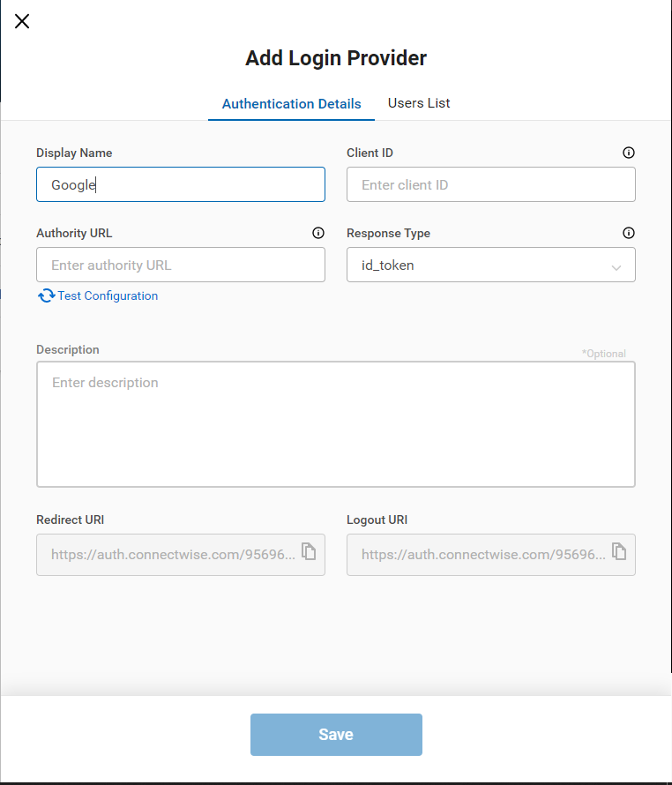Copy the Redirect URI with copy icon

[x=309, y=551]
